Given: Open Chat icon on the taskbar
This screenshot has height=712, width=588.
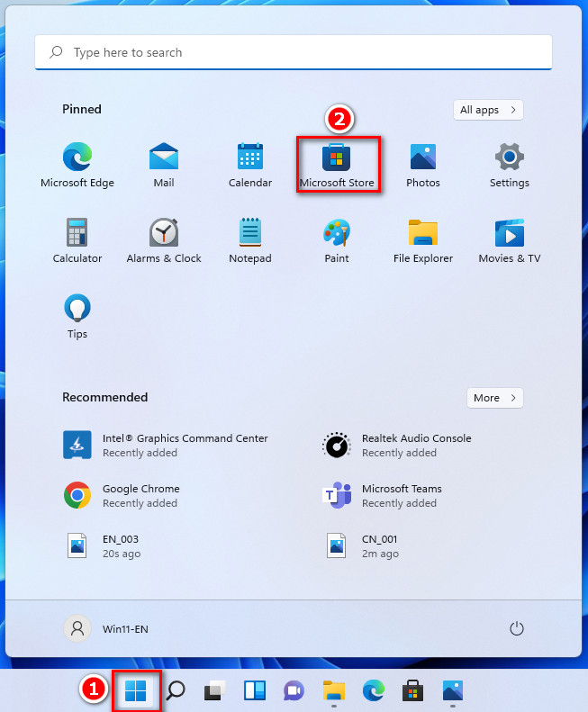Looking at the screenshot, I should [294, 690].
